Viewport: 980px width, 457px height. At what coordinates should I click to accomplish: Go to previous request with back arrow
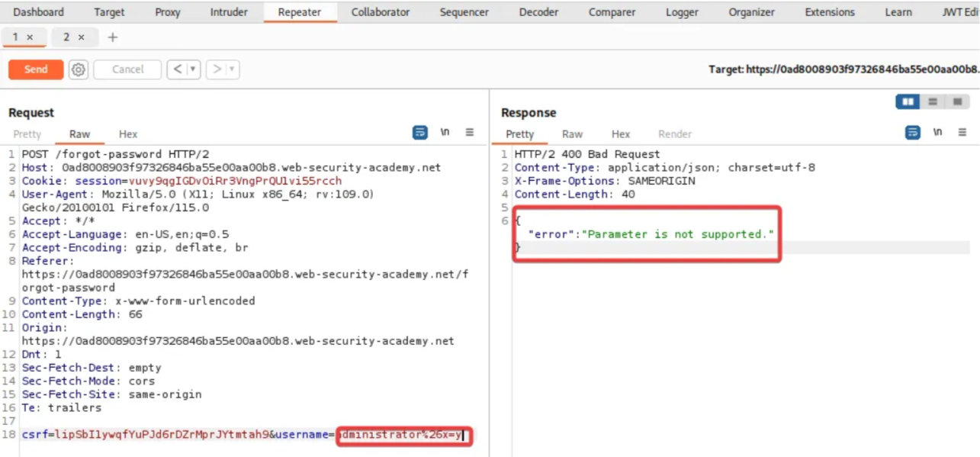[x=177, y=69]
